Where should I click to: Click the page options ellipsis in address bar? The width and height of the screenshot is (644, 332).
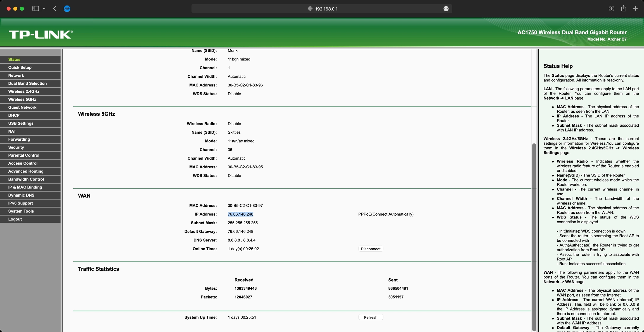tap(446, 9)
